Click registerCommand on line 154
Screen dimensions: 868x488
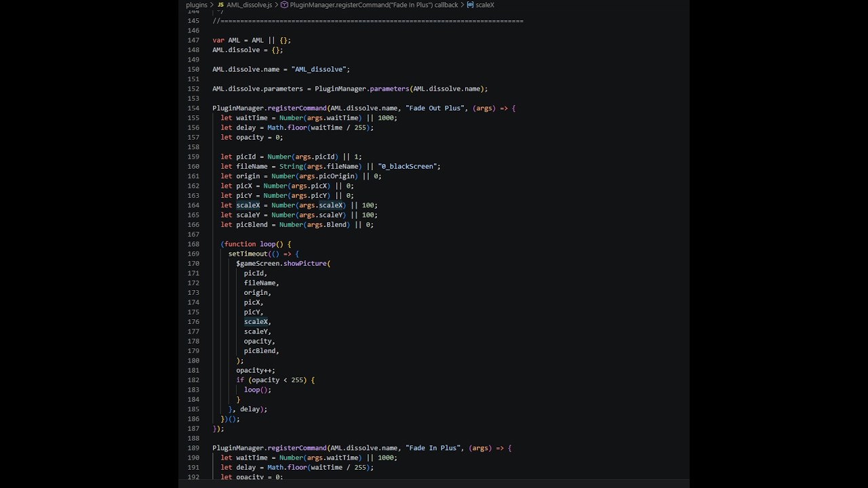[297, 108]
